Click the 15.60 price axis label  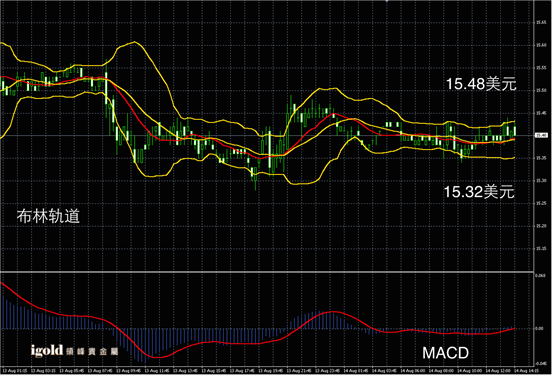541,45
